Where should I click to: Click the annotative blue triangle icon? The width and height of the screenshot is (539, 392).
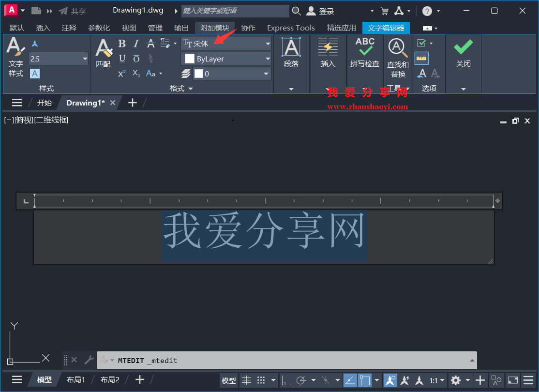point(35,44)
